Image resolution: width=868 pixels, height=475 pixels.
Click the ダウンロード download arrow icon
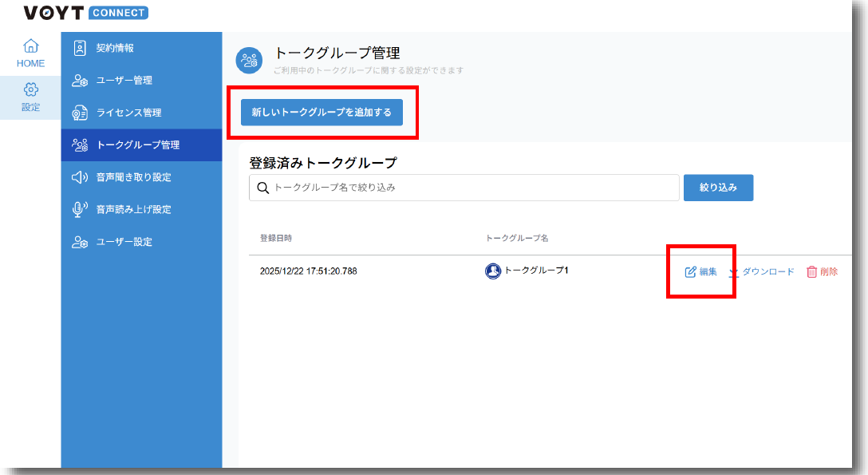coord(735,271)
